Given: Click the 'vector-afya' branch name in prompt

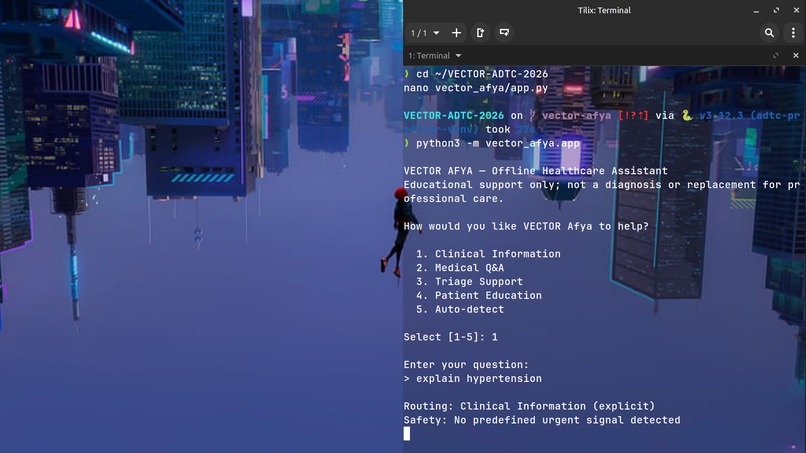Looking at the screenshot, I should point(576,116).
